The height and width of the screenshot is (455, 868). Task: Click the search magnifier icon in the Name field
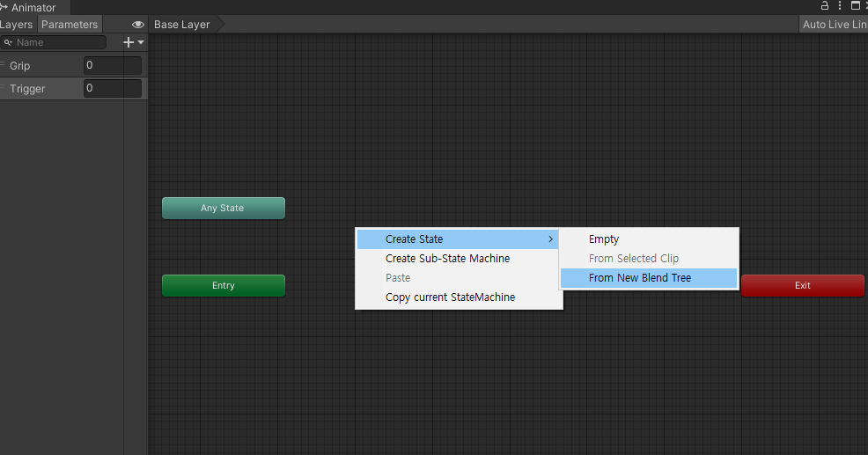8,42
